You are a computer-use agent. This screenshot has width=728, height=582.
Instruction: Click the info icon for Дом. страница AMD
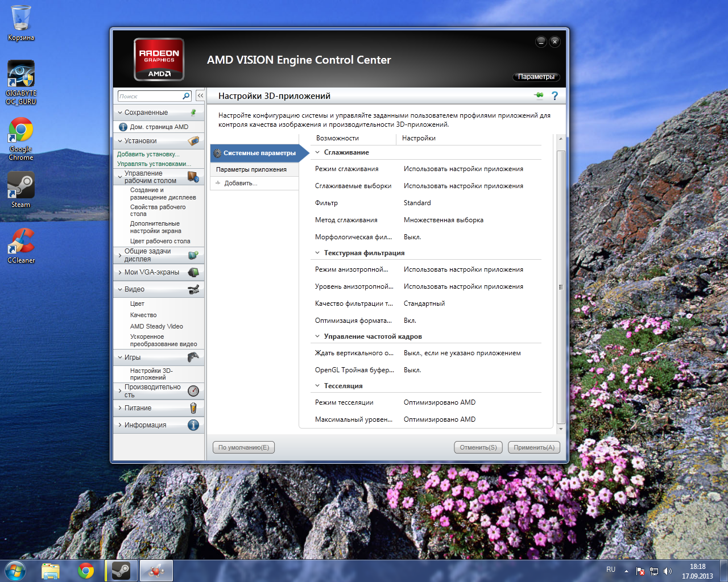click(123, 127)
